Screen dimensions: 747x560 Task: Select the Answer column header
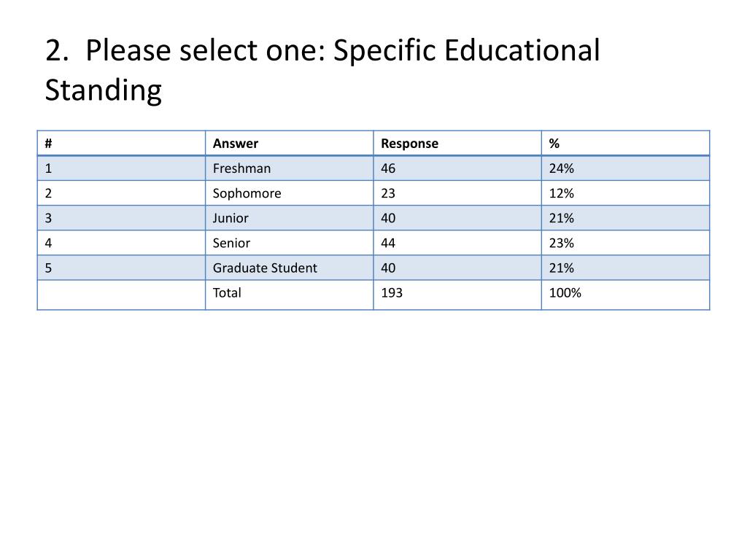point(289,144)
